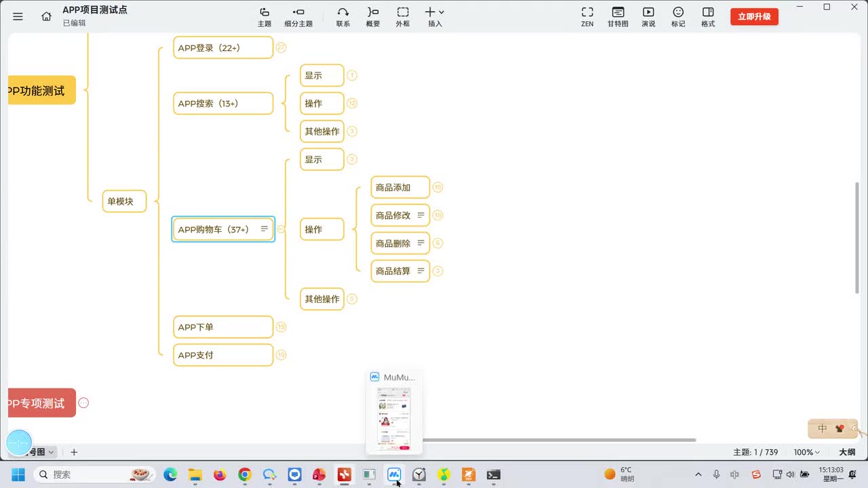Launch Microsoft Edge from taskbar
Viewport: 868px width, 488px height.
click(x=170, y=474)
